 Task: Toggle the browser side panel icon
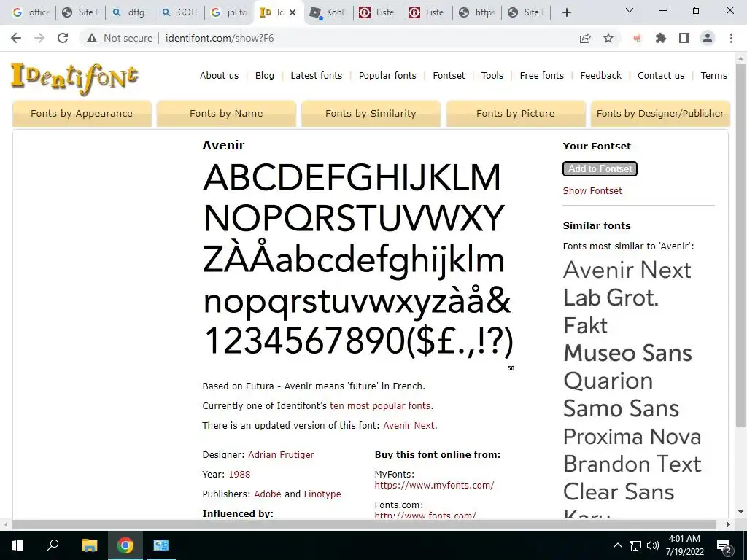click(684, 38)
